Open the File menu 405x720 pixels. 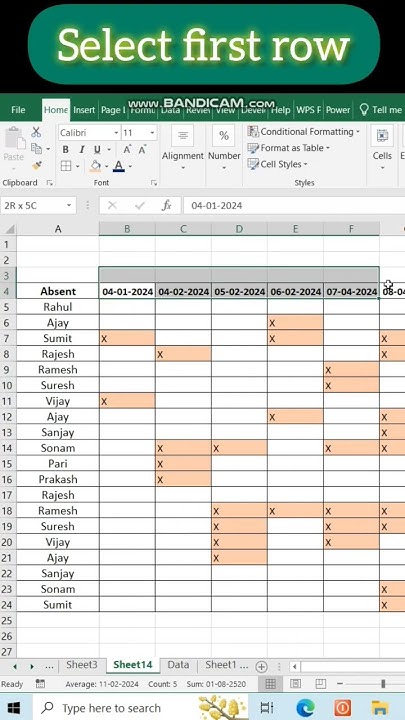[x=18, y=110]
